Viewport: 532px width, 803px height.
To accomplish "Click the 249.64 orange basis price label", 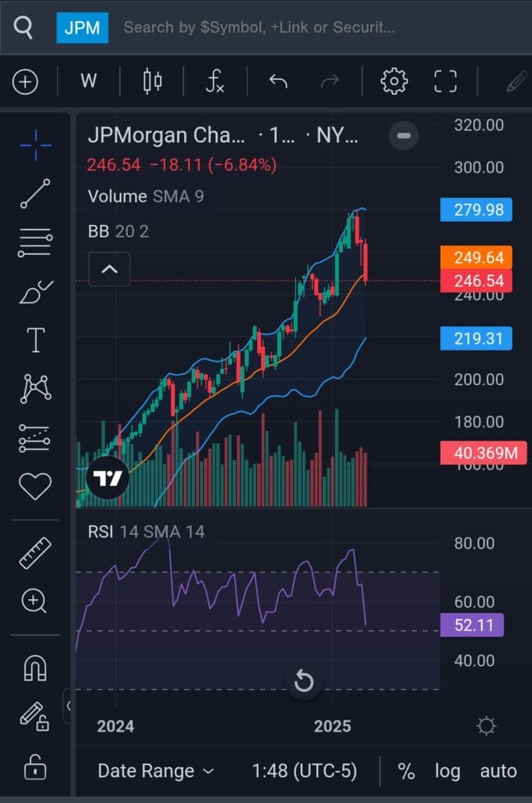I will [x=476, y=257].
